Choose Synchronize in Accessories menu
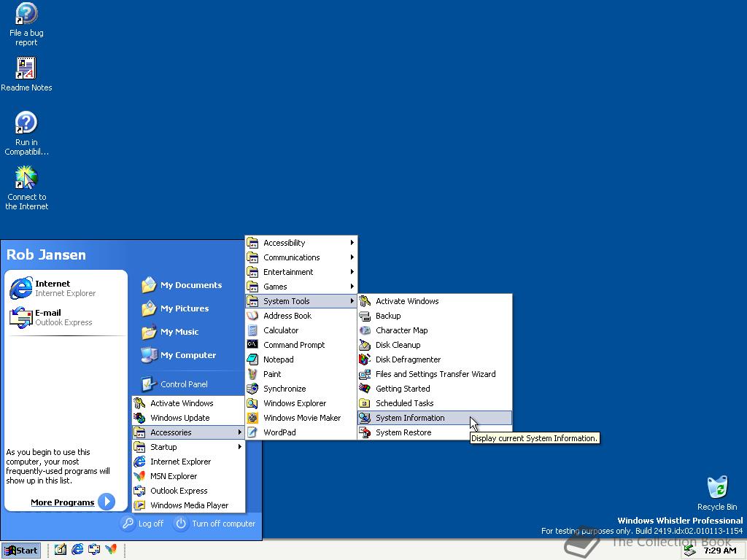Image resolution: width=747 pixels, height=560 pixels. pos(301,389)
